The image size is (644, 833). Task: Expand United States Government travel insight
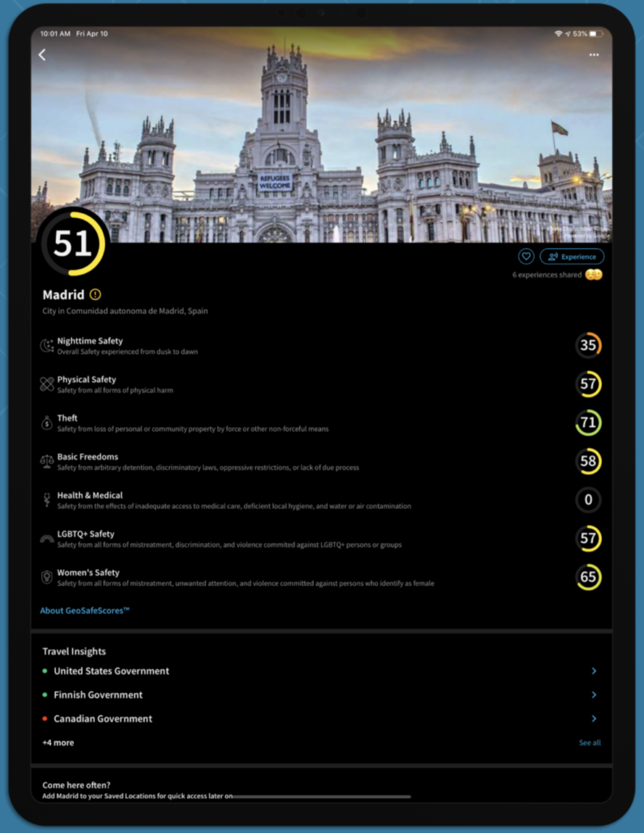[x=111, y=671]
